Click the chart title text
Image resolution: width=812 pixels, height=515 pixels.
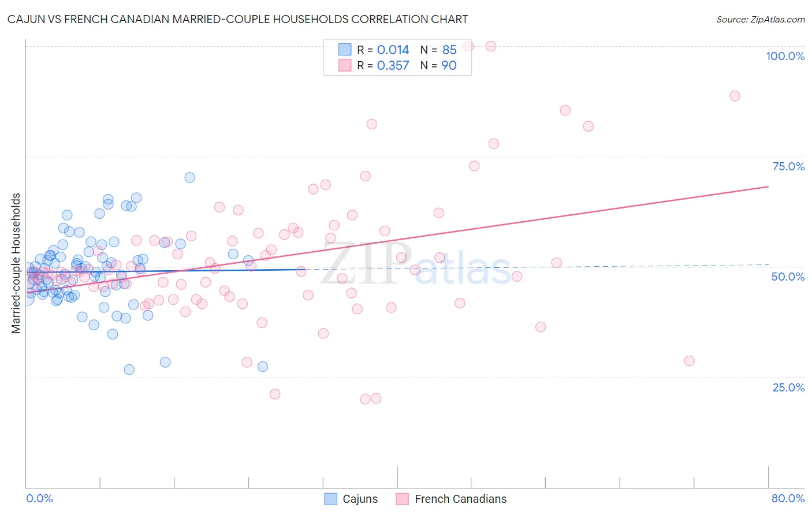[x=237, y=19]
